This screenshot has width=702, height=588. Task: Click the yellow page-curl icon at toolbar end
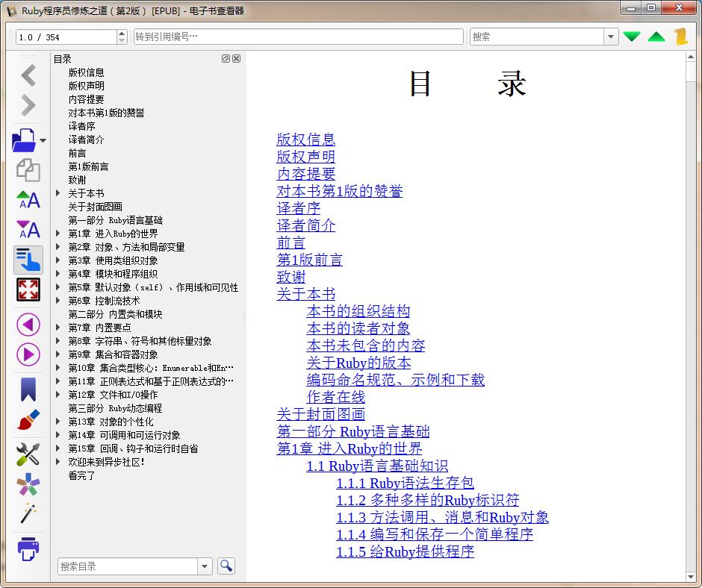click(681, 37)
